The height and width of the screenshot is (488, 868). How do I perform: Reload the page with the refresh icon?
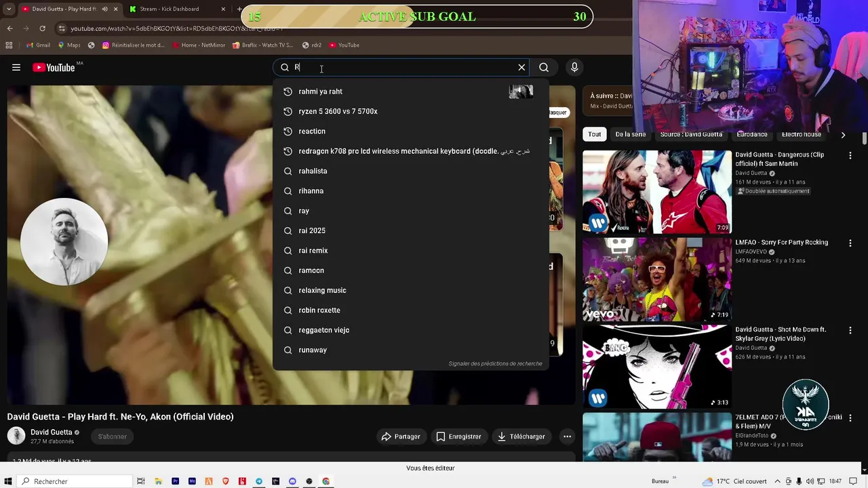(x=42, y=28)
